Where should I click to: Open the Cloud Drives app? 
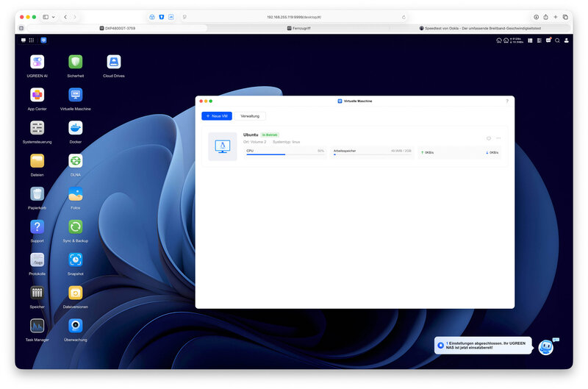(114, 62)
